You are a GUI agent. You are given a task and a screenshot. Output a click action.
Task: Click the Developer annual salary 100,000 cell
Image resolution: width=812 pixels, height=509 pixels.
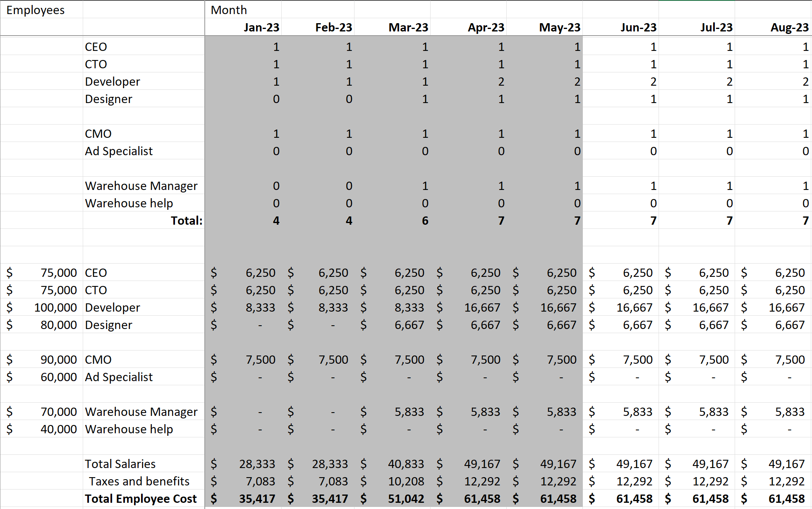coord(41,307)
